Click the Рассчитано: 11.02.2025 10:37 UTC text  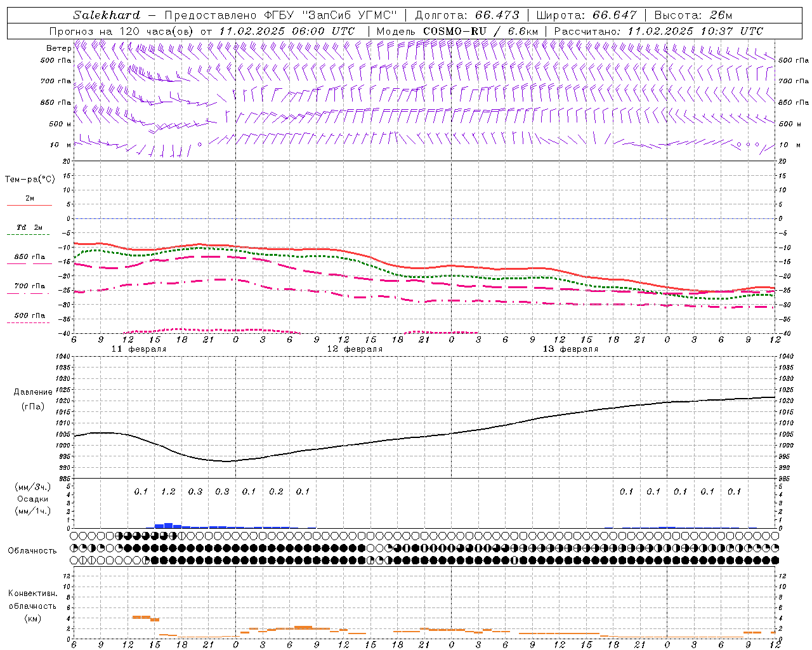[658, 31]
